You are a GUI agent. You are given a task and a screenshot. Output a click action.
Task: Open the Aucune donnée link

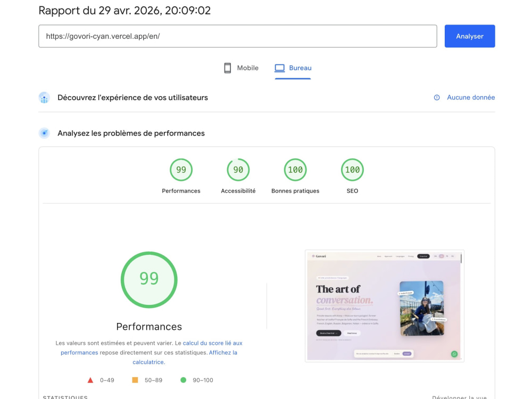tap(471, 97)
